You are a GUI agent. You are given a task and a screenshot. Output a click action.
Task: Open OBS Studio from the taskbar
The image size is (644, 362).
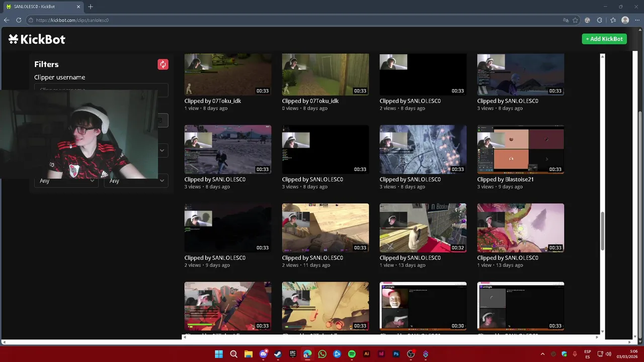tap(411, 354)
